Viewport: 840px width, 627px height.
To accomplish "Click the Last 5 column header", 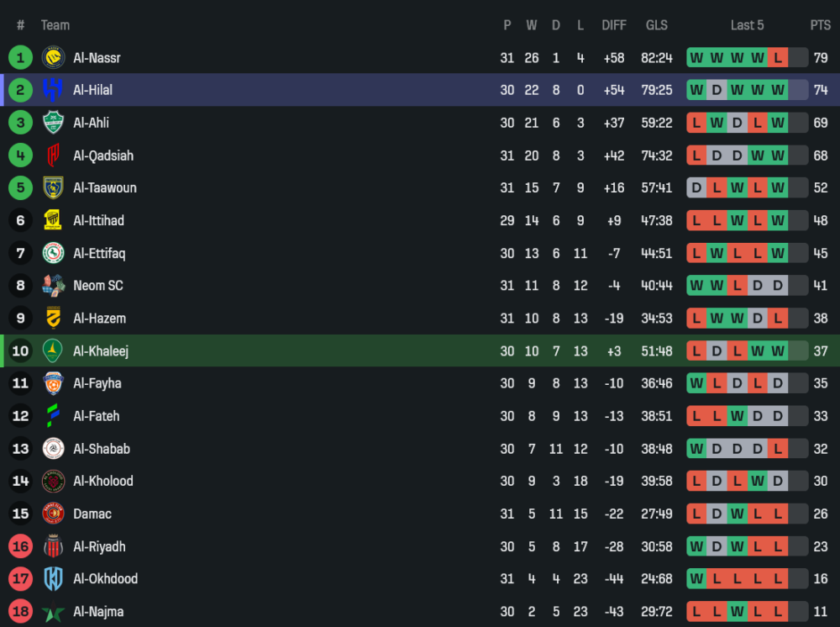I will pos(747,25).
